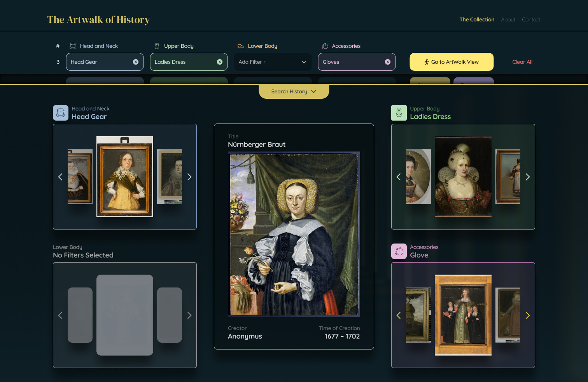The image size is (588, 382).
Task: Click the center Lower Body placeholder card
Action: coord(125,315)
